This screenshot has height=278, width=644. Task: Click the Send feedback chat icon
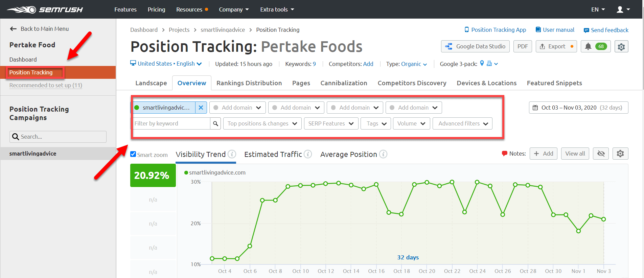pyautogui.click(x=586, y=30)
